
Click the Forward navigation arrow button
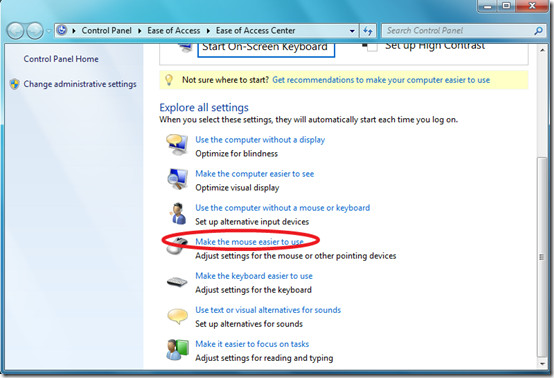35,31
